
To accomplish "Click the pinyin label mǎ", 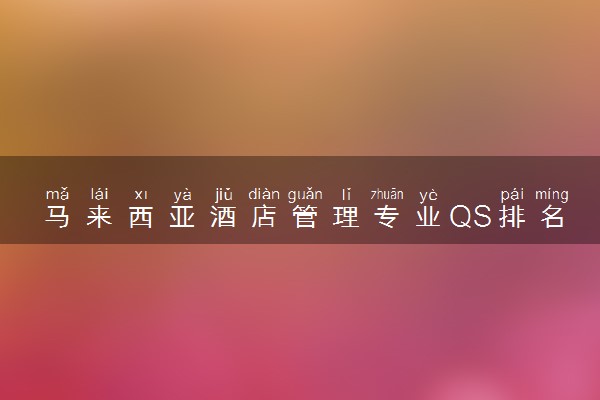I will 57,194.
